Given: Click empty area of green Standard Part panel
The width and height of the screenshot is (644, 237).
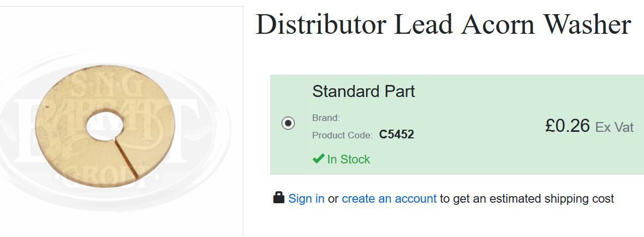Looking at the screenshot, I should coord(472,156).
